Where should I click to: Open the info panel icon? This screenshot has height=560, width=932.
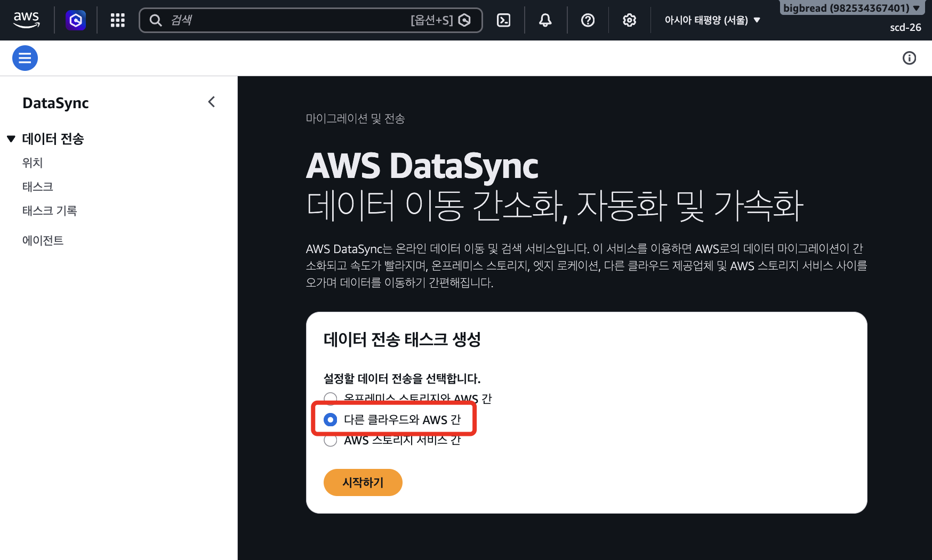coord(909,58)
